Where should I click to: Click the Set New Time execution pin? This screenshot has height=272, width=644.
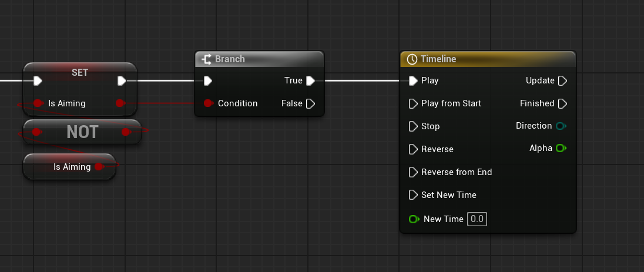[x=413, y=195]
